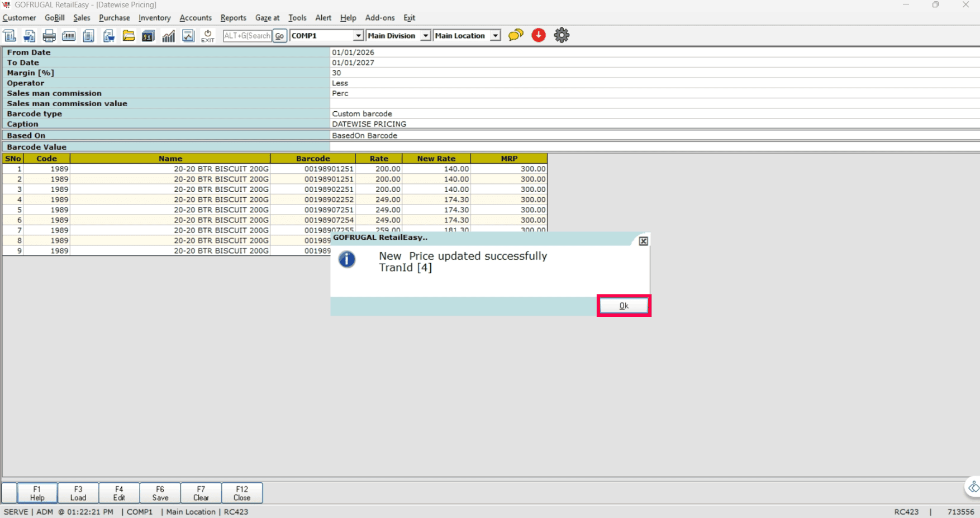
Task: Select barcode cell 00198907254
Action: [x=313, y=220]
